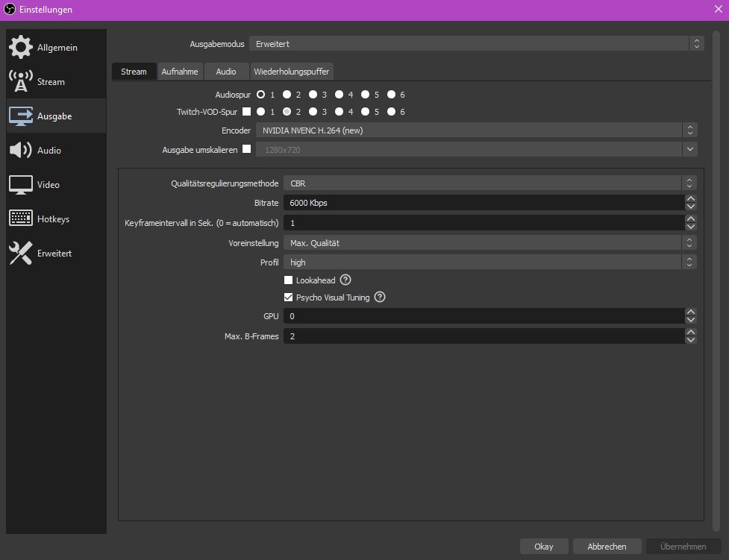Click the Abbrechen button
The height and width of the screenshot is (560, 729).
pos(607,547)
